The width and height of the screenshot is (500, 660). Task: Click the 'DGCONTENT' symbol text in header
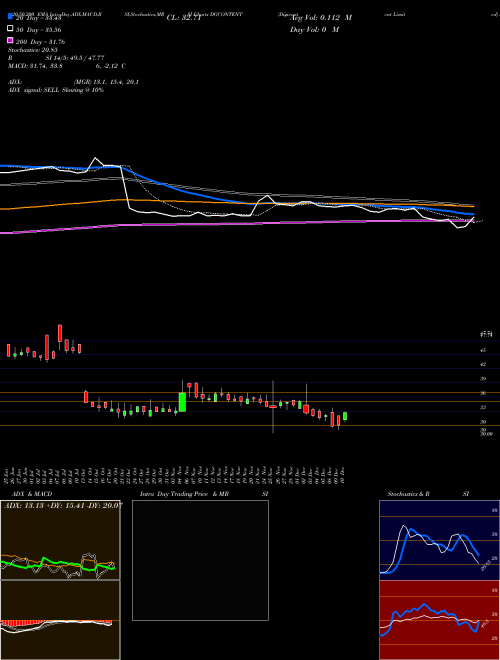[x=226, y=14]
